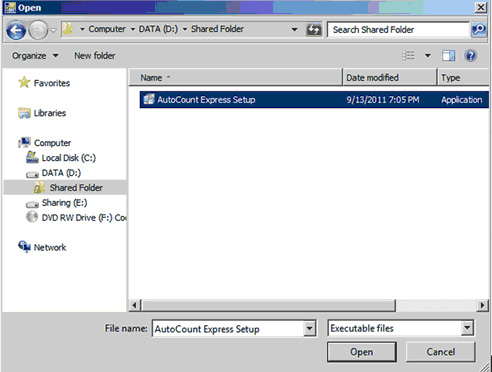Open the recent locations arrow beside Forward
The image size is (492, 372).
pyautogui.click(x=53, y=30)
